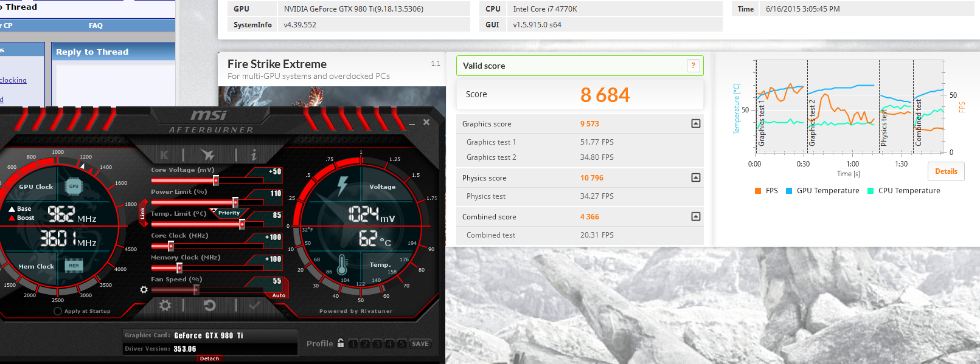Open fan speed settings gear icon
The width and height of the screenshot is (980, 364).
[x=144, y=290]
